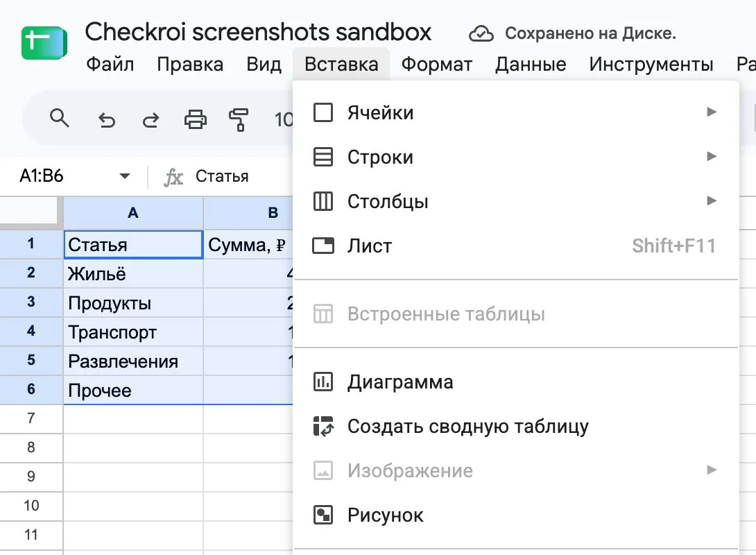Open the Вид menu
Screen dimensions: 756x555
264,64
